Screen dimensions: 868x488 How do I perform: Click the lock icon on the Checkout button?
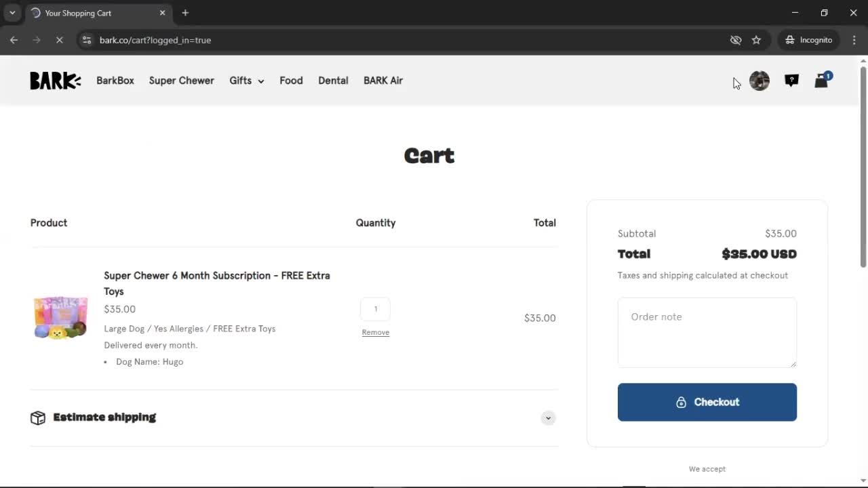click(681, 402)
